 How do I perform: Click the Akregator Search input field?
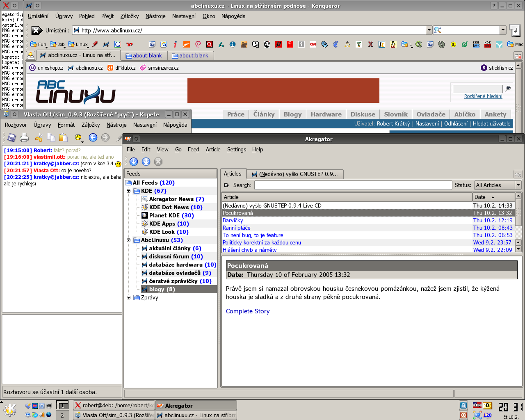tap(353, 185)
